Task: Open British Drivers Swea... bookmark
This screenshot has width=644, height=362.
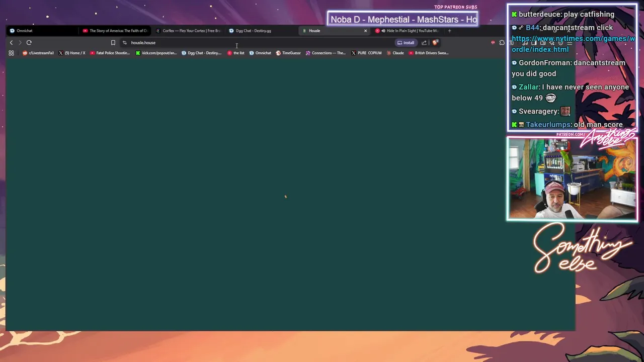Action: 429,53
